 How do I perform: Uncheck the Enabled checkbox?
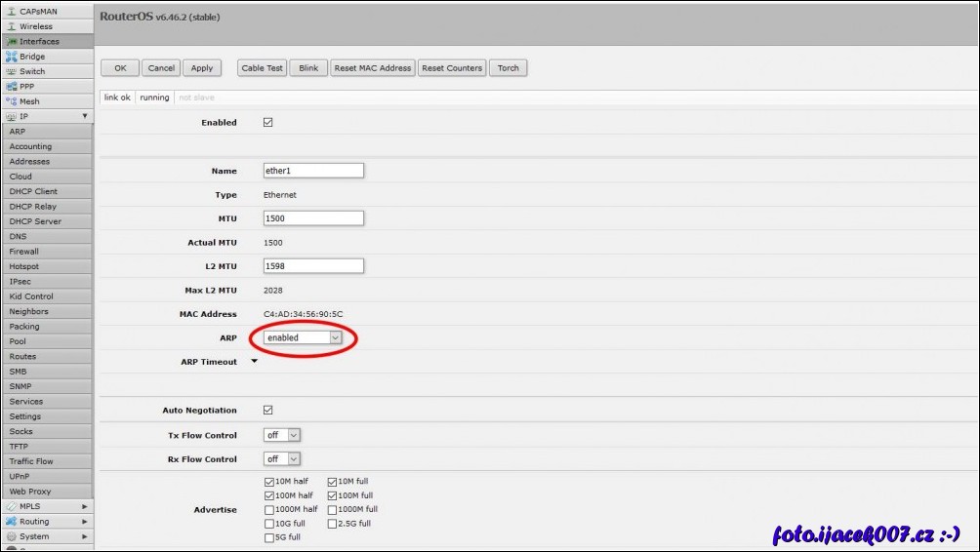coord(268,123)
